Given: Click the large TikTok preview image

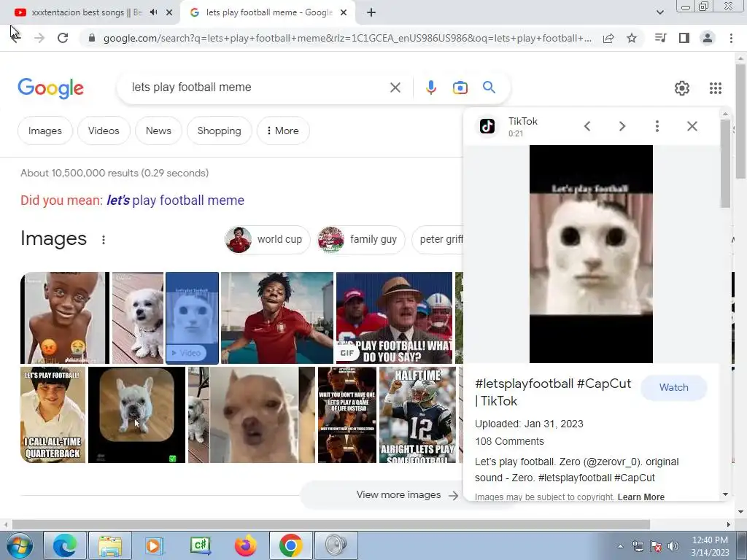Looking at the screenshot, I should (591, 254).
